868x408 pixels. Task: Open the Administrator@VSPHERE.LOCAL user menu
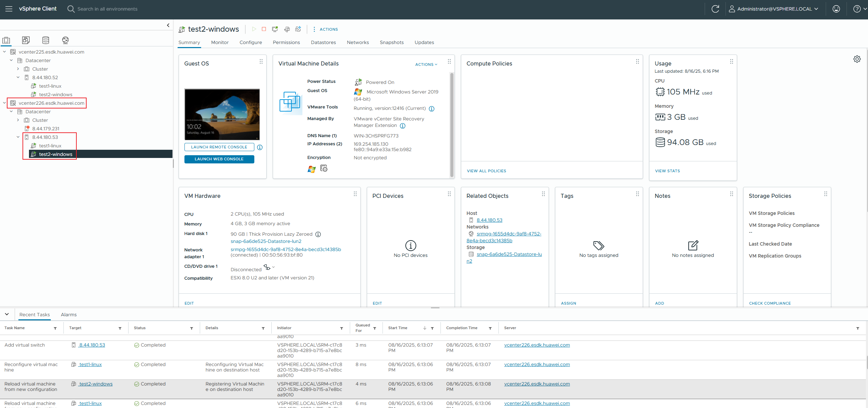(773, 9)
